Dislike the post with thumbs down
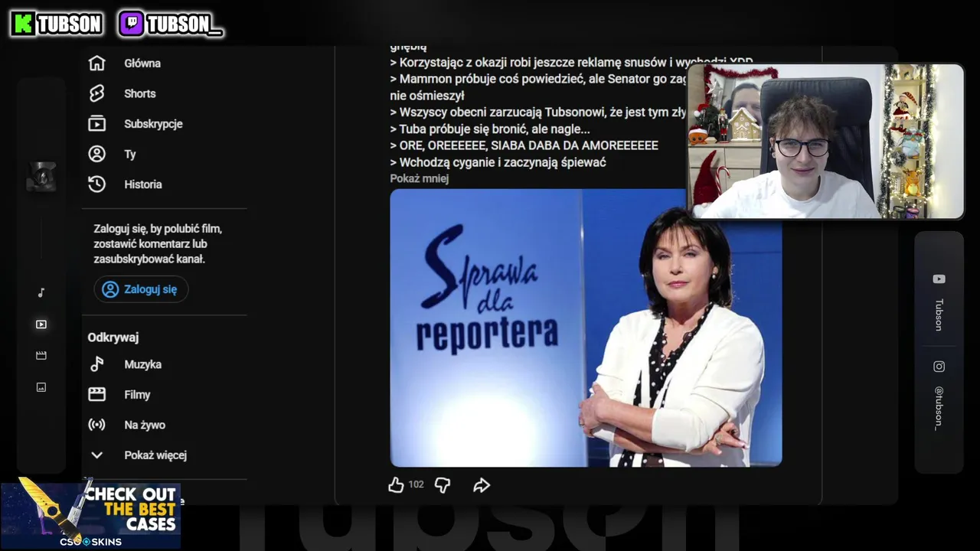 pyautogui.click(x=443, y=484)
